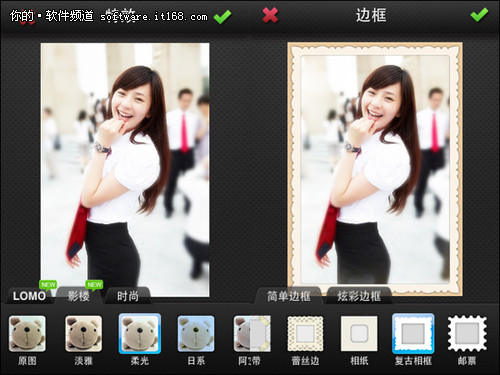Viewport: 500px width, 375px height.
Task: Select the 时尚 effects tab
Action: (128, 296)
